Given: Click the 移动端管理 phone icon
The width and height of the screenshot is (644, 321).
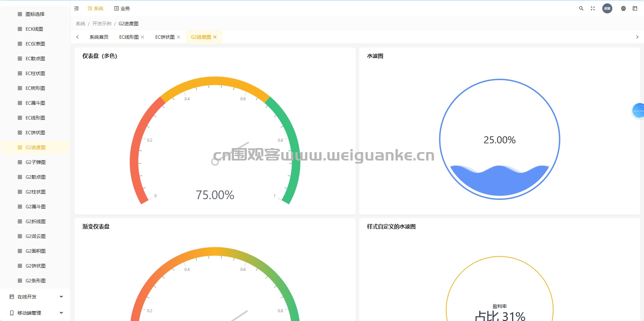Looking at the screenshot, I should coord(12,313).
